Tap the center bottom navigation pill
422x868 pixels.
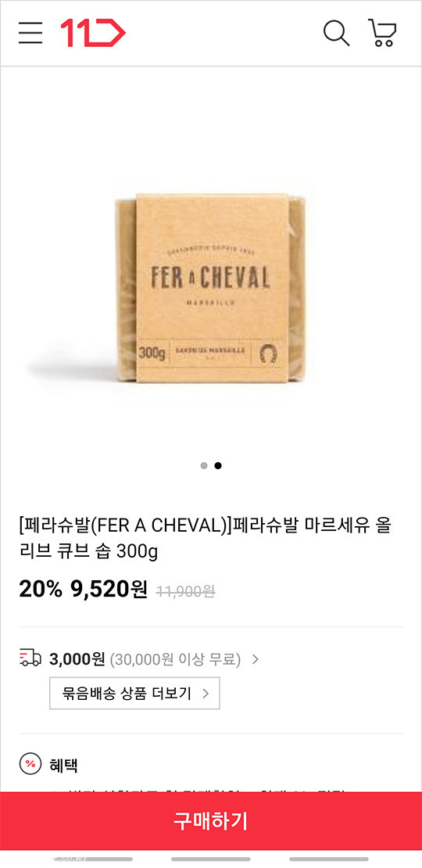coord(211,859)
